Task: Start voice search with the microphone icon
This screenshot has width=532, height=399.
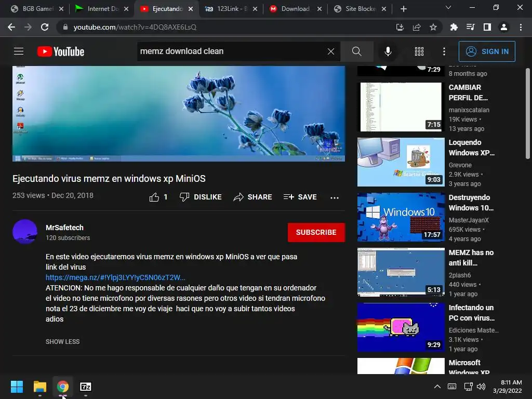Action: (388, 51)
